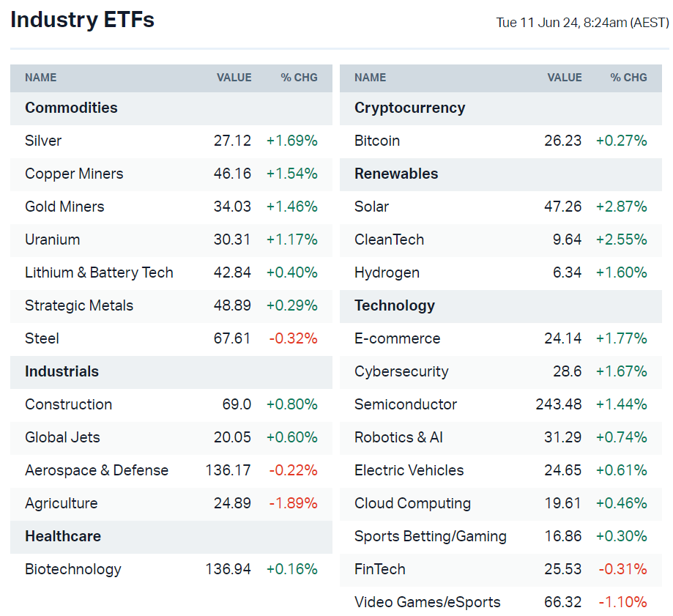Sort by left table VALUE header

(234, 78)
